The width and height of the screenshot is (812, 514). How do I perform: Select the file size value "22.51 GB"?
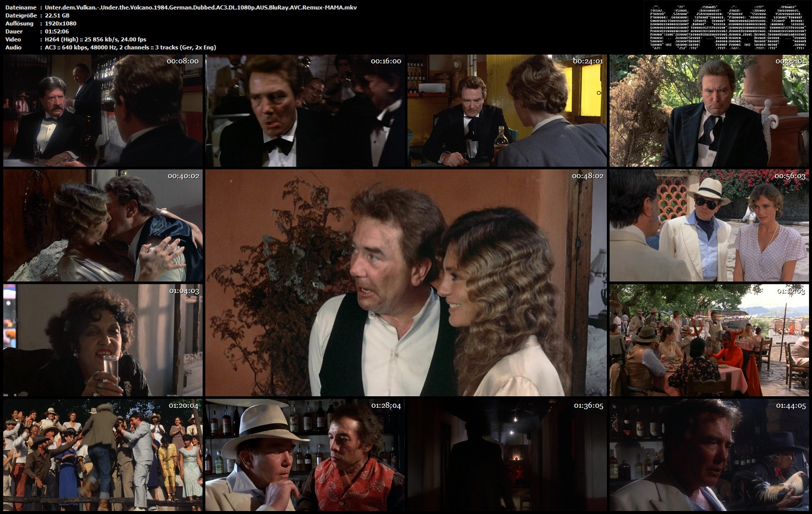point(57,15)
